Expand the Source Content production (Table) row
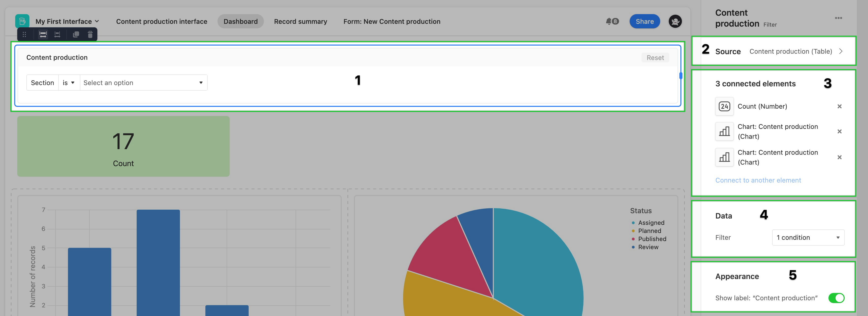 [x=779, y=51]
